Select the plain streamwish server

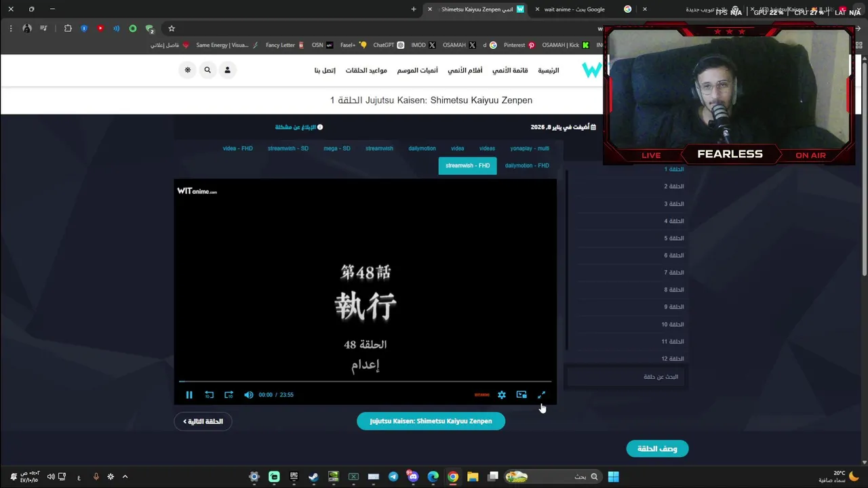pyautogui.click(x=379, y=148)
